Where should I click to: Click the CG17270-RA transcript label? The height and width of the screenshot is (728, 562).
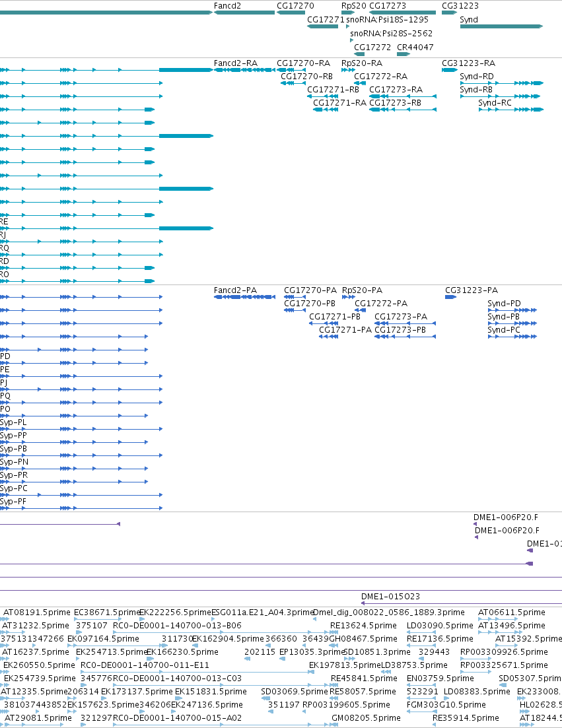(304, 63)
